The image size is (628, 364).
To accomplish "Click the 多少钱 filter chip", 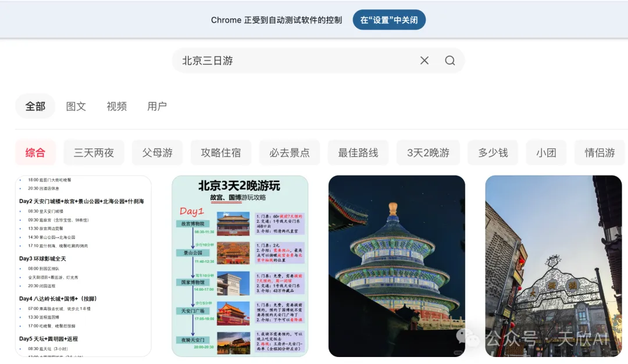I will pyautogui.click(x=493, y=152).
